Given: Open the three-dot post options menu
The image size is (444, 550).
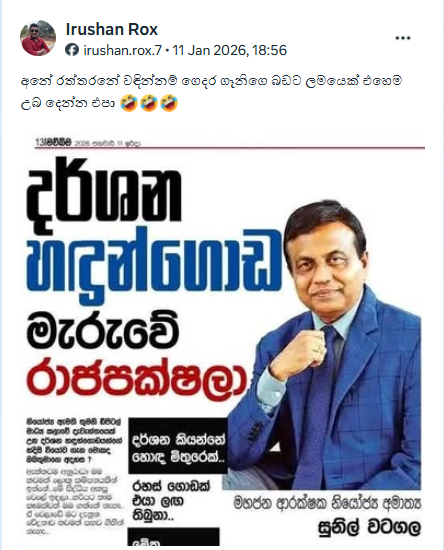Looking at the screenshot, I should point(403,38).
